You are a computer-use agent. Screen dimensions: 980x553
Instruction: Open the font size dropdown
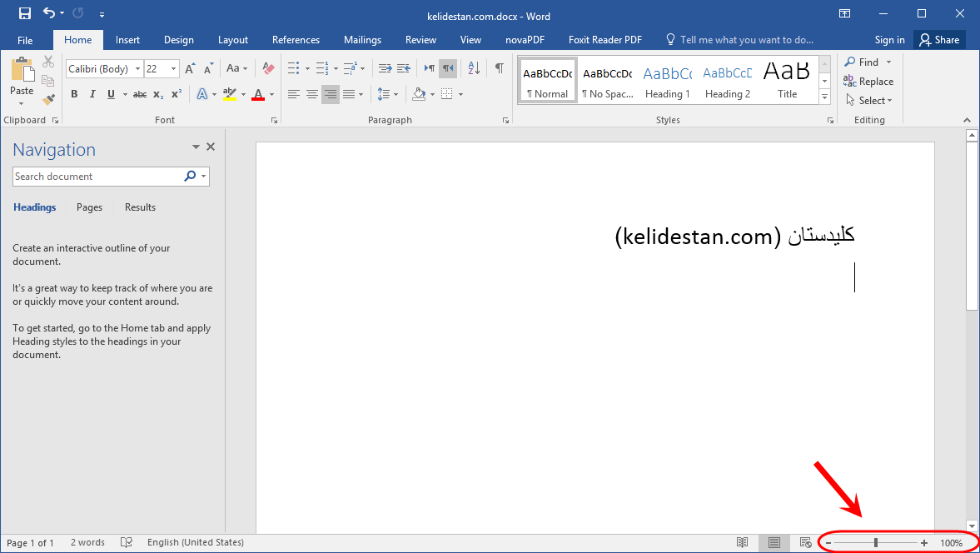(173, 69)
